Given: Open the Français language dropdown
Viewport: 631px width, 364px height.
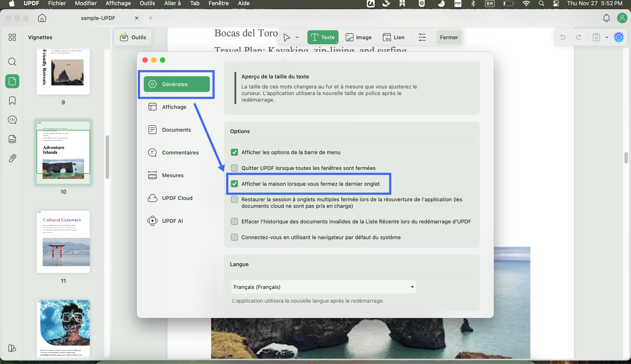Looking at the screenshot, I should [323, 287].
